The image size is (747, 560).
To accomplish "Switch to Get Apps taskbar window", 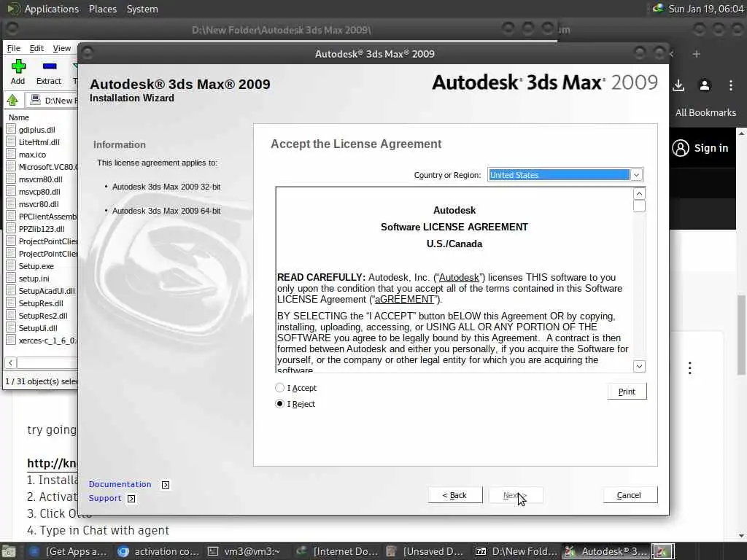I will (68, 551).
